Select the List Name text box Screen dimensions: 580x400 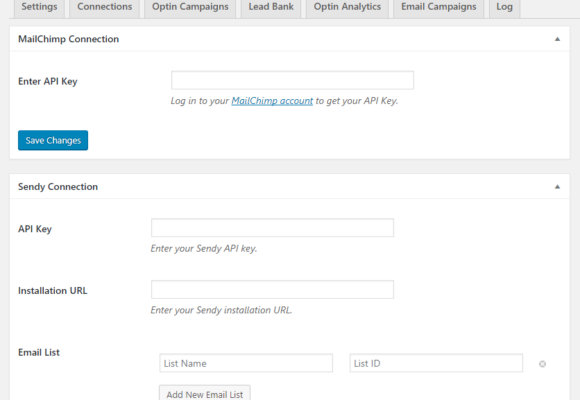(x=246, y=363)
